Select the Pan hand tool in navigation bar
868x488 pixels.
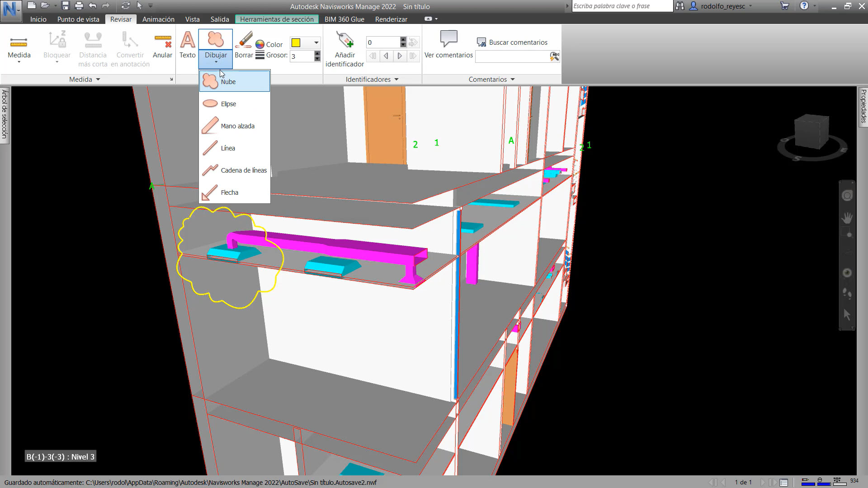[x=847, y=218]
